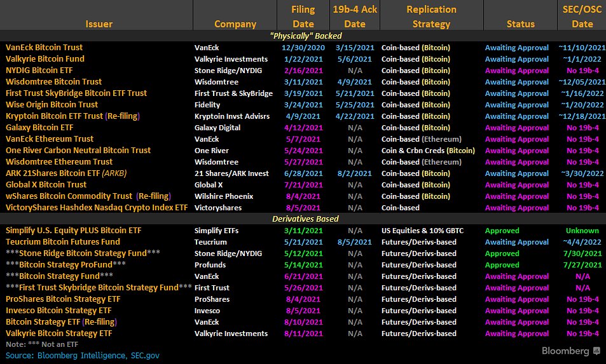606x364 pixels.
Task: Select the Issuer column header
Action: (99, 24)
